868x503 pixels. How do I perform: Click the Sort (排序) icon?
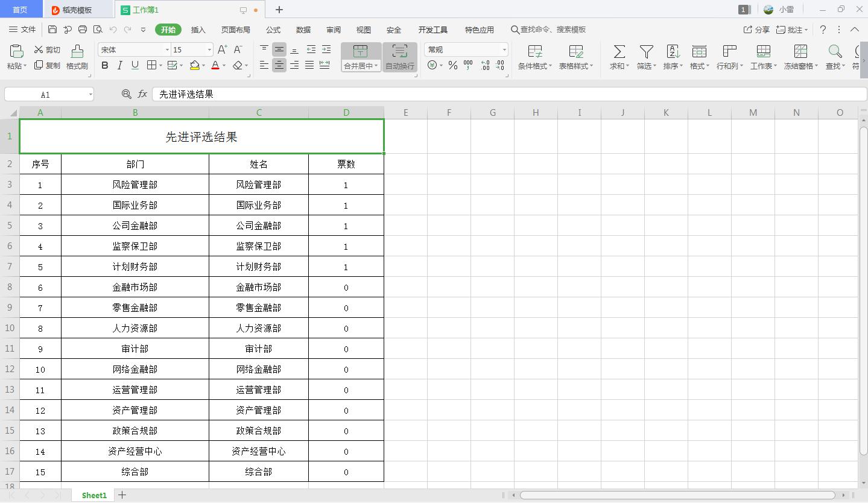point(673,52)
